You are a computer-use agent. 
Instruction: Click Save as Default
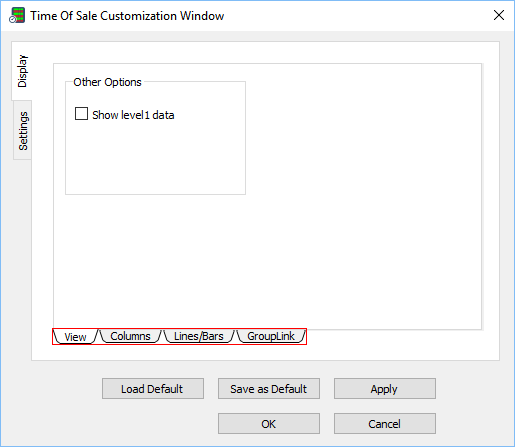[269, 389]
